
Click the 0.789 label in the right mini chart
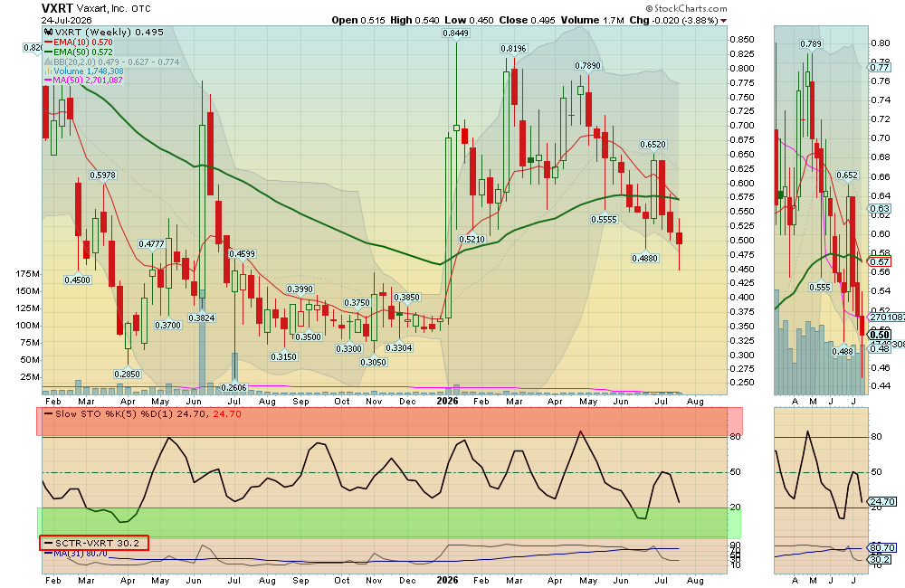coord(811,43)
